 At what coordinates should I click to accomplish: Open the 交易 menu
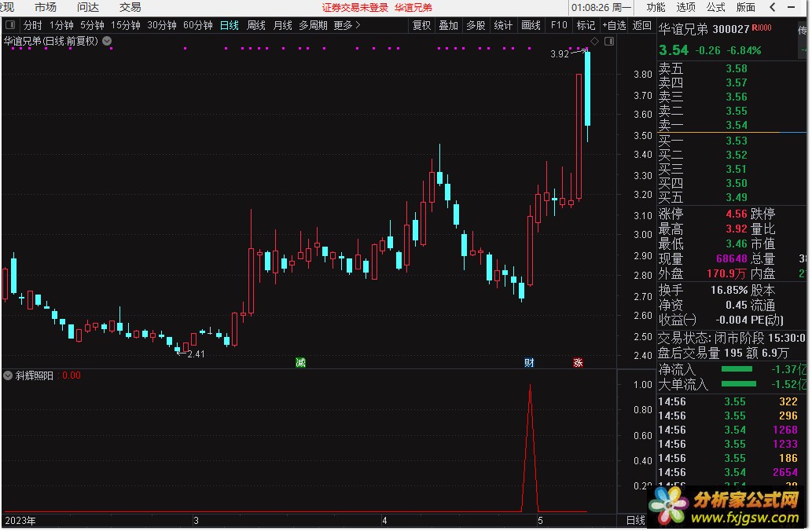(x=130, y=7)
